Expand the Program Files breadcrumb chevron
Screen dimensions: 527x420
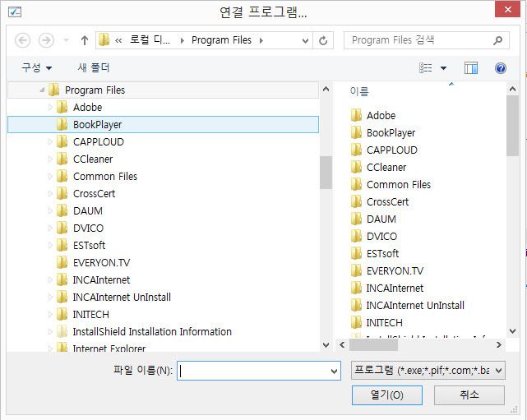coord(261,40)
